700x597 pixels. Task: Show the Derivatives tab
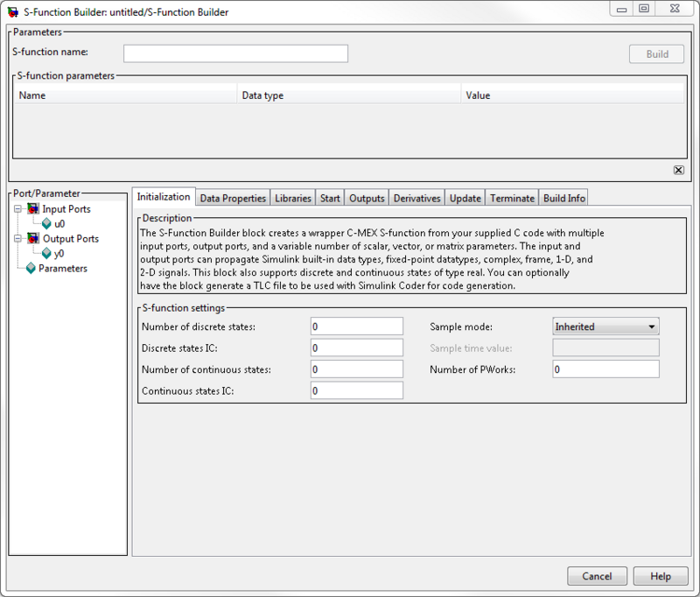417,199
